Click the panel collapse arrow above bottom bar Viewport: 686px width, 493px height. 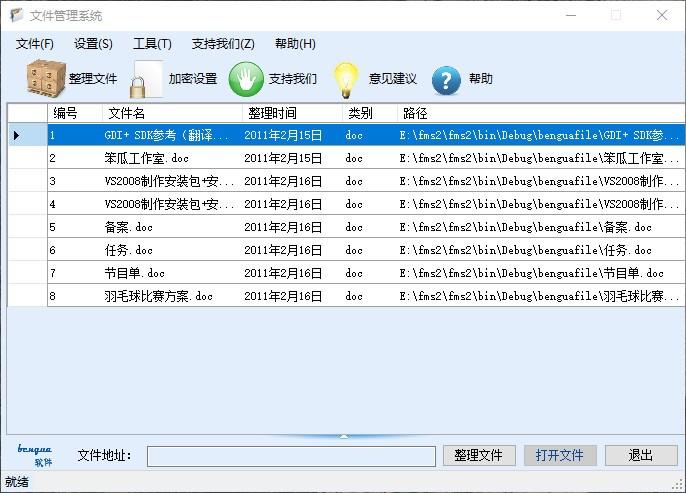point(344,436)
